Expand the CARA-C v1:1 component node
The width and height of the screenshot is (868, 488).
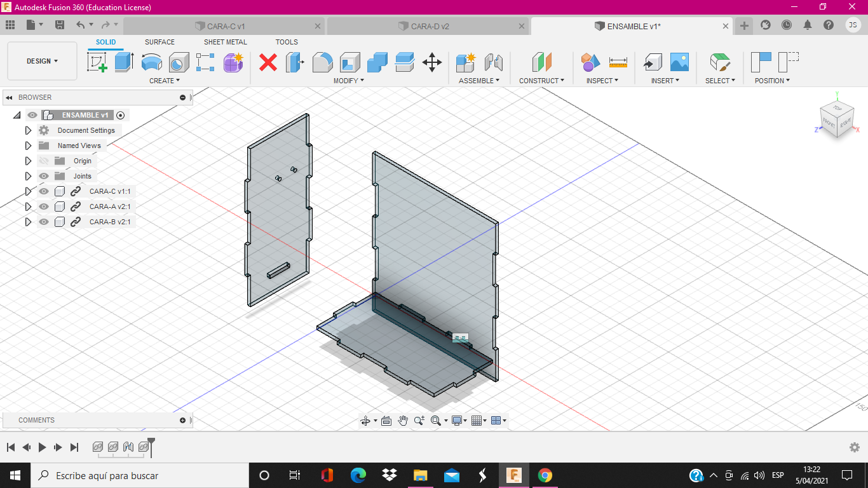pos(28,191)
